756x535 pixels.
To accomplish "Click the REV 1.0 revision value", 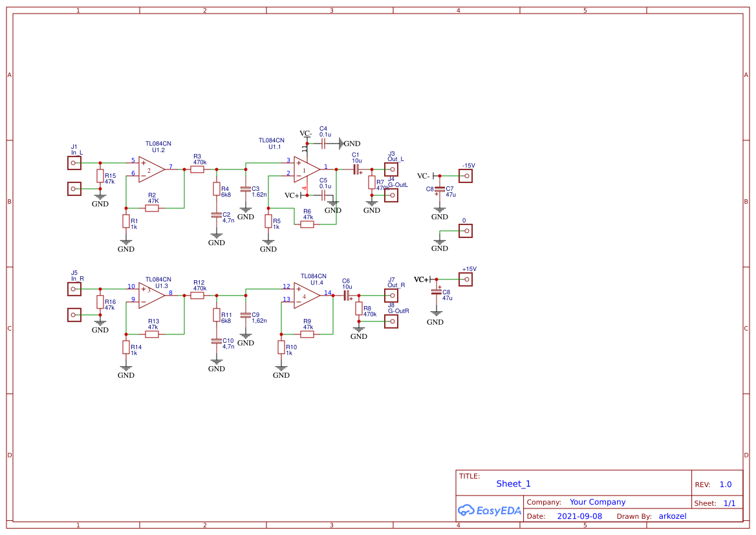I will [x=726, y=485].
